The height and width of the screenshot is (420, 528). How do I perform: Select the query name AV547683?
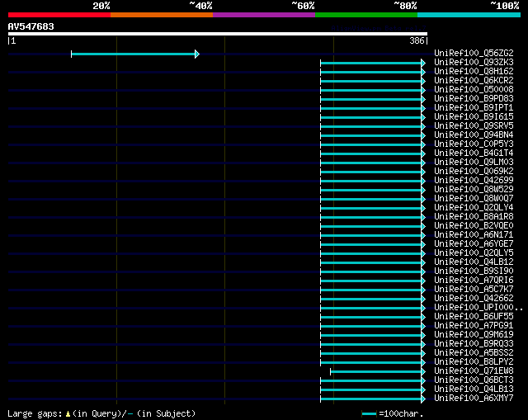point(31,26)
